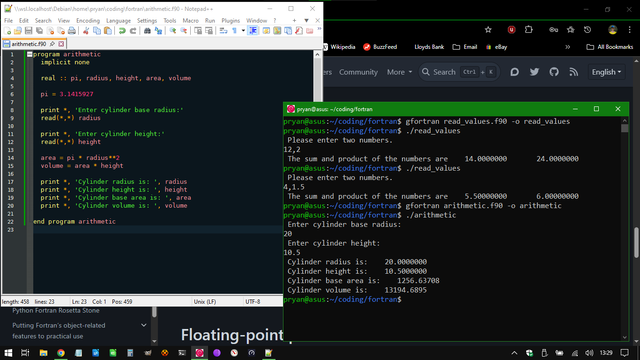Open a file using Notepad++ toolbar icon
Screen dimensions: 640x360
[x=18, y=31]
